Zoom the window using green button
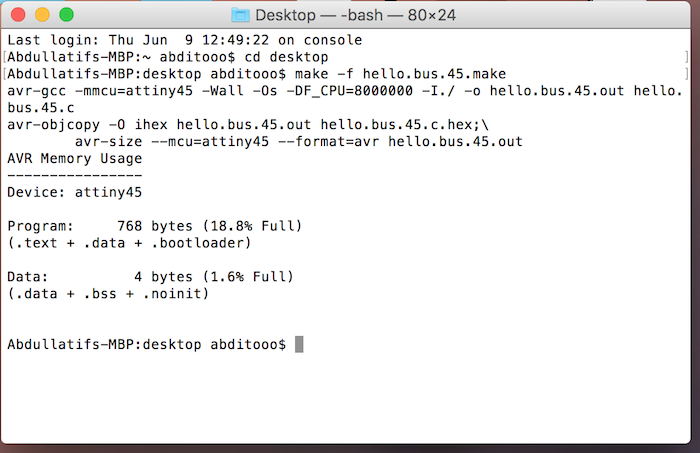The image size is (700, 453). pos(67,15)
